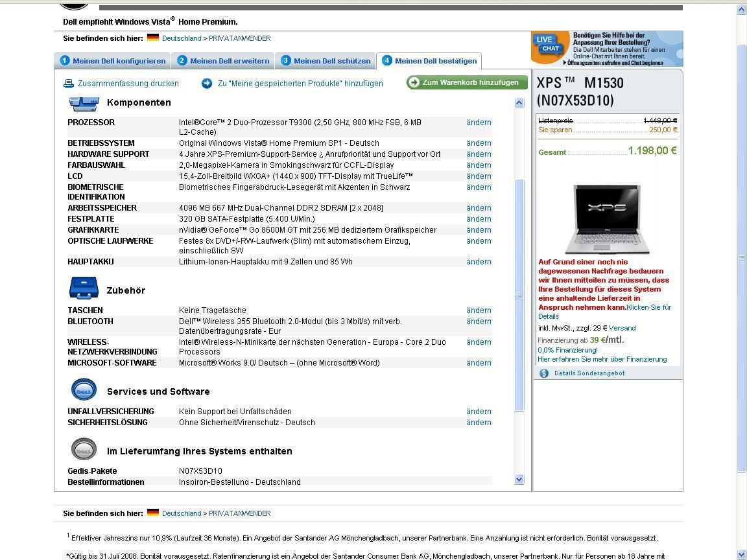Click the total price 1.198,00 €
The width and height of the screenshot is (747, 560).
[x=652, y=151]
